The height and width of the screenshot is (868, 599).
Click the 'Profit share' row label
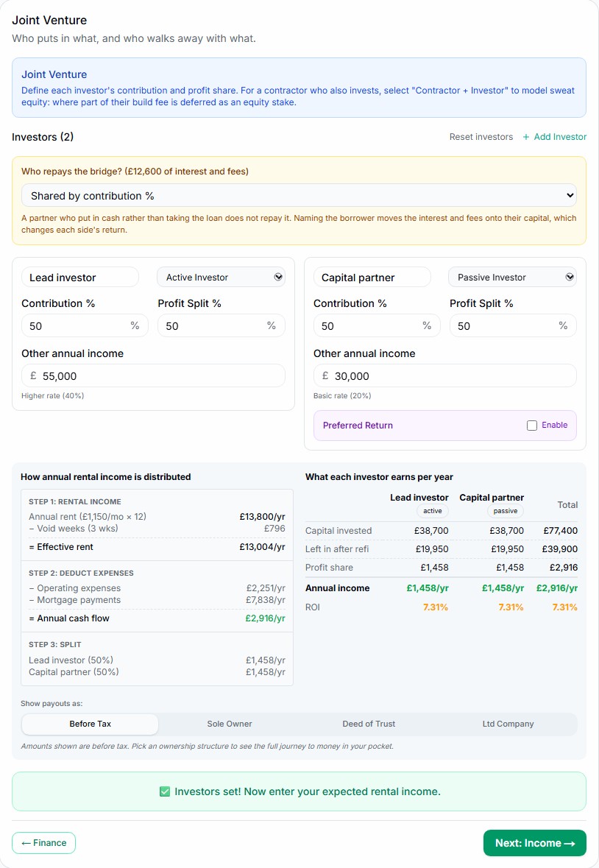coord(329,568)
